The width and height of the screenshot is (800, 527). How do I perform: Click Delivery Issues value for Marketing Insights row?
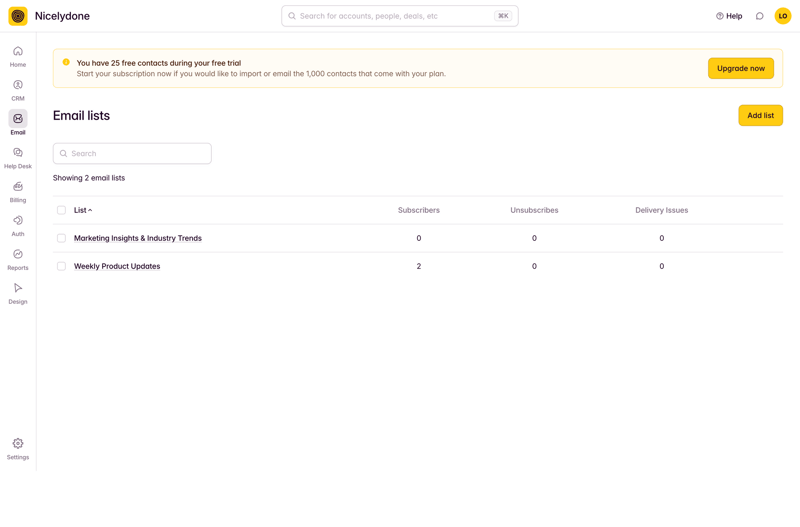point(662,238)
